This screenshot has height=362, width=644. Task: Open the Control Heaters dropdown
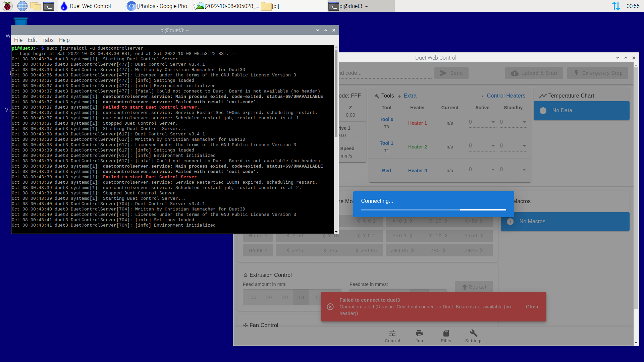coord(503,96)
